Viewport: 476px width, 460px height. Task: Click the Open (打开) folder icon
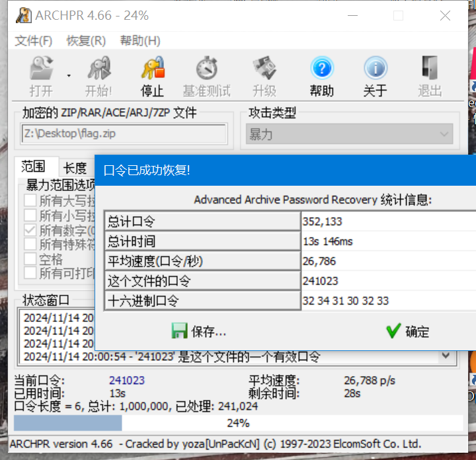41,68
